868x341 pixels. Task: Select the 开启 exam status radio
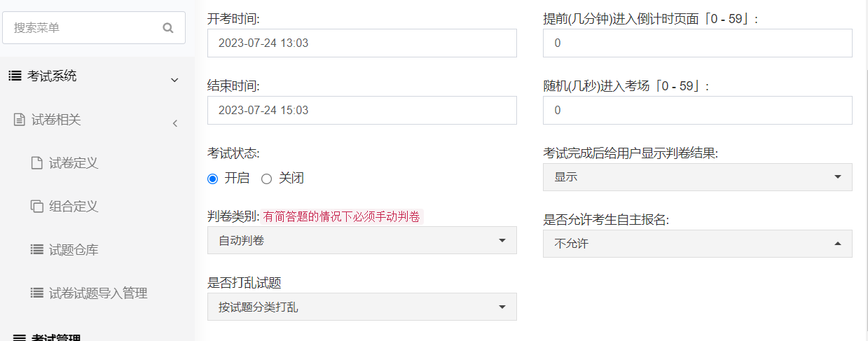click(213, 179)
